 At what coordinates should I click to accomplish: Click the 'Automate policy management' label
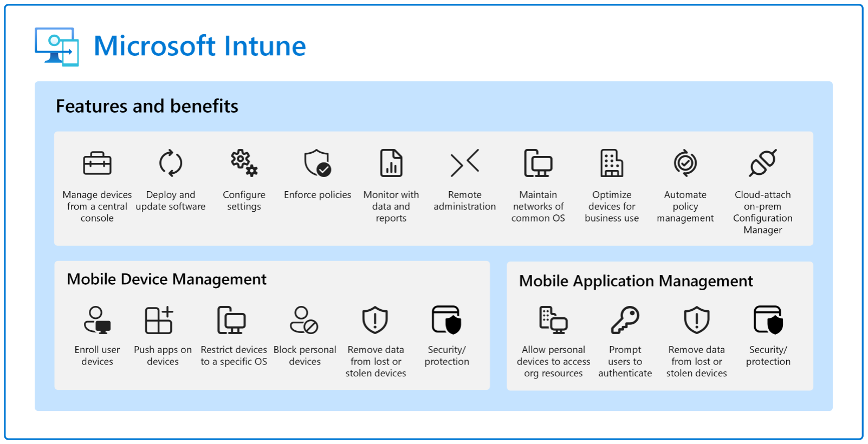685,206
